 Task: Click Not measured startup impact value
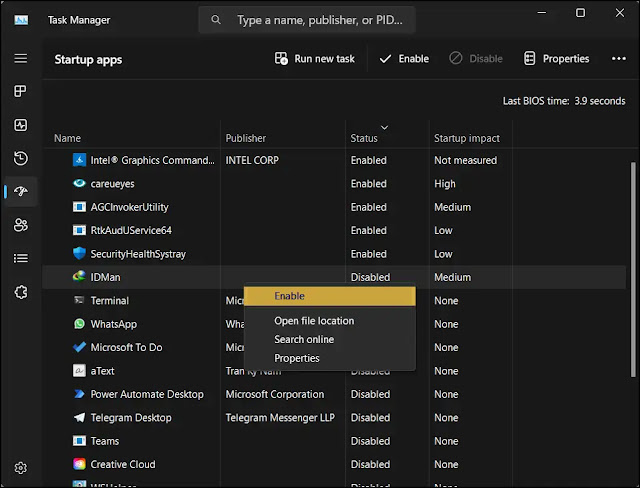pos(465,160)
